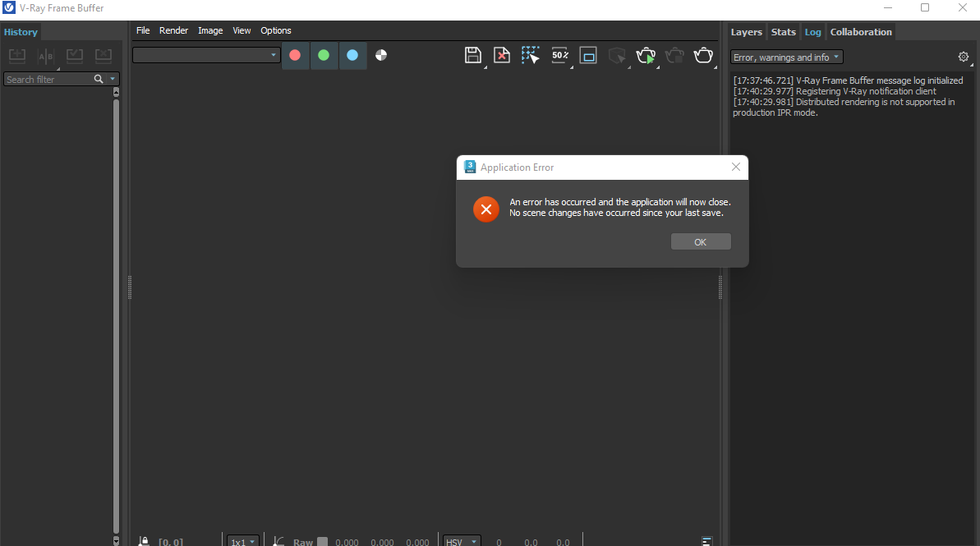Click the load history image icon
The width and height of the screenshot is (980, 546).
(x=75, y=56)
